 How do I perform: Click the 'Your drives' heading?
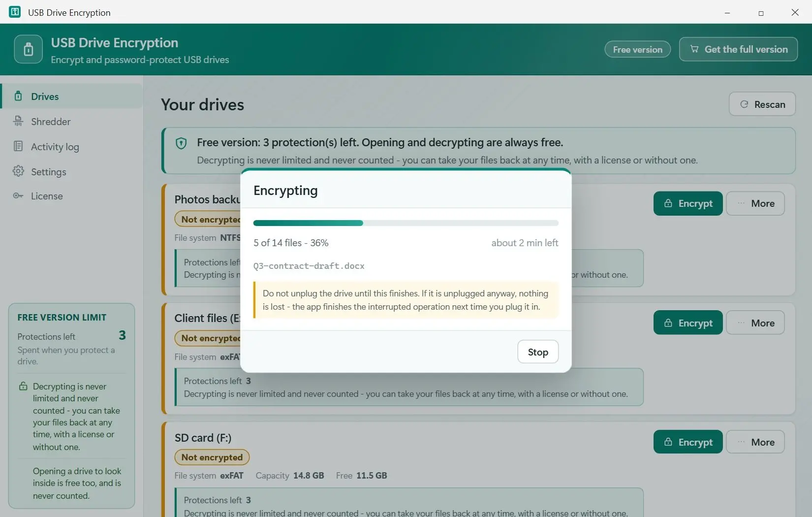pyautogui.click(x=202, y=105)
